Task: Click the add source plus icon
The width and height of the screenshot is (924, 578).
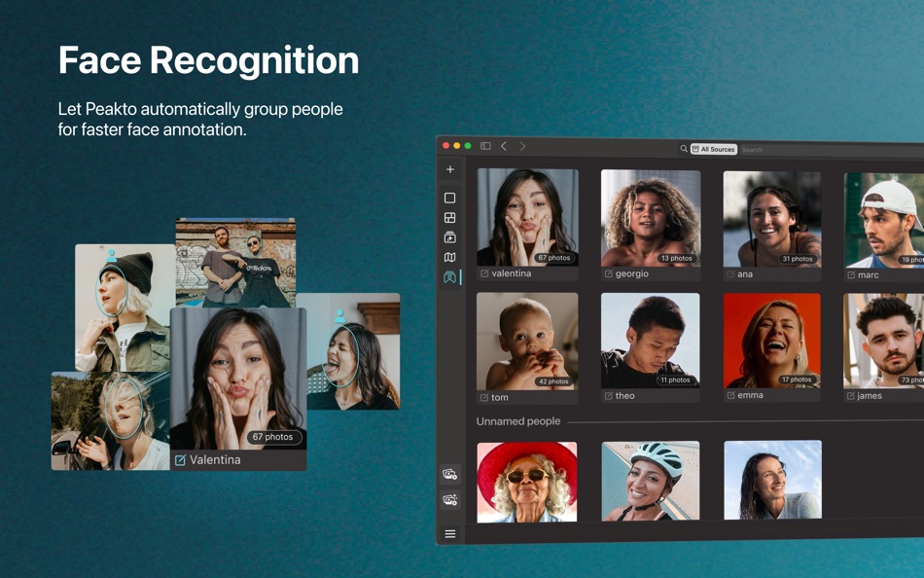Action: coord(450,169)
